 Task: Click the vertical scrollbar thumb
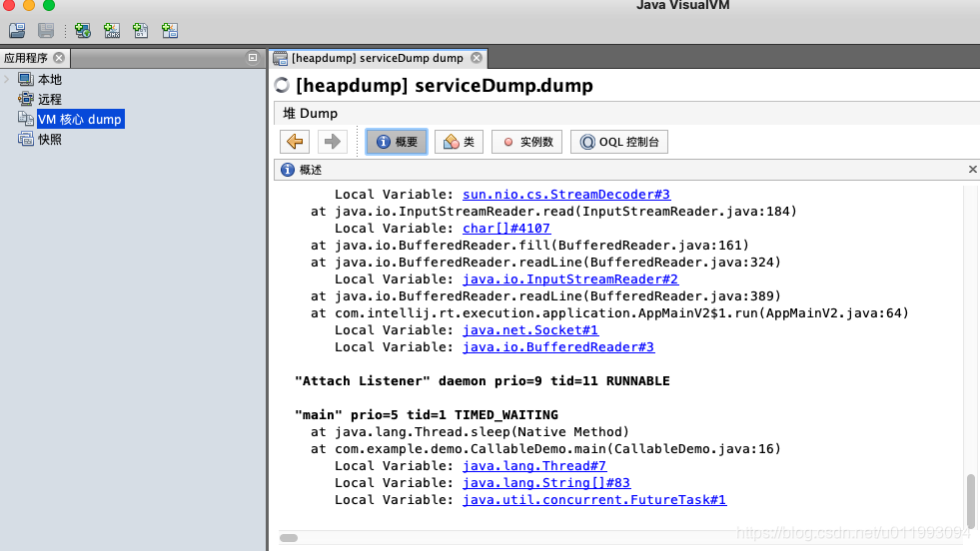pyautogui.click(x=971, y=502)
